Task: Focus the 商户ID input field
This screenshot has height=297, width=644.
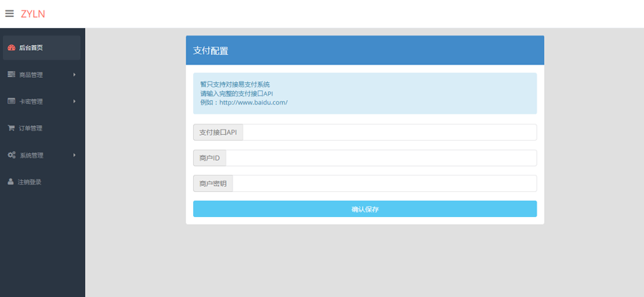Action: coord(381,158)
